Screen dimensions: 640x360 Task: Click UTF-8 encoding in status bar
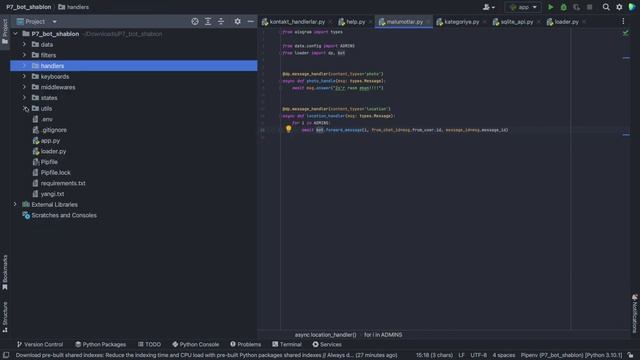click(478, 355)
